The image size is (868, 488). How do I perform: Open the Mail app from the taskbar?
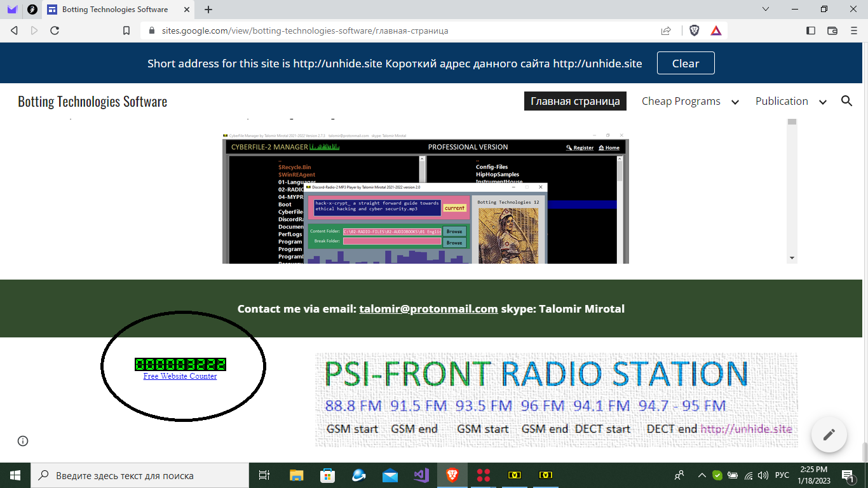tap(390, 475)
